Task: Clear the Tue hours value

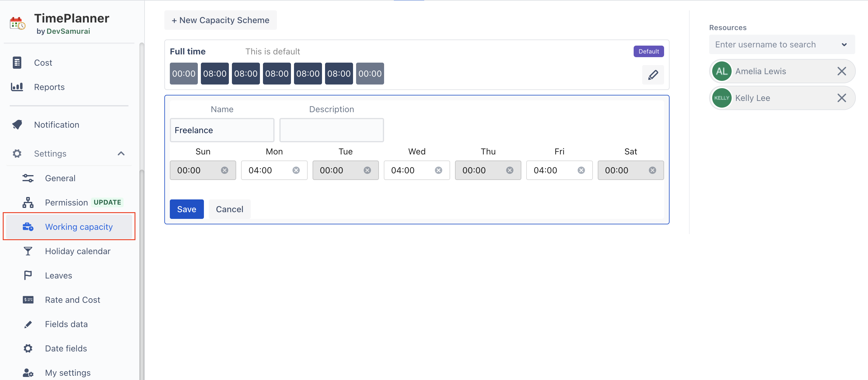Action: coord(367,170)
